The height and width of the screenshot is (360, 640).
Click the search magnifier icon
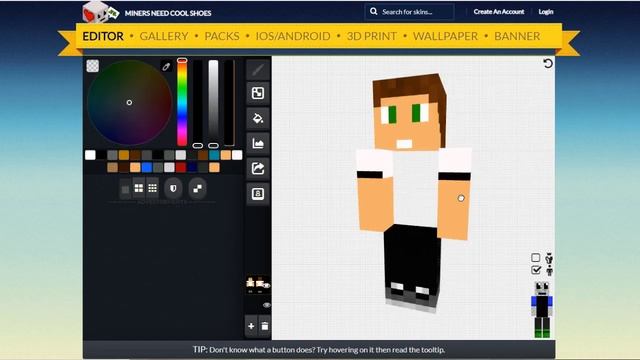point(373,11)
